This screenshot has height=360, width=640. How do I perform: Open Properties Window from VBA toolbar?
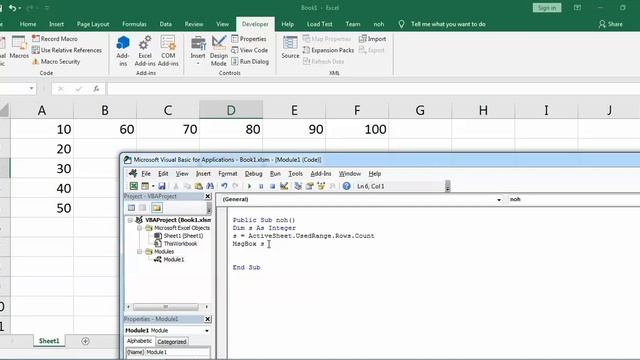pos(309,186)
